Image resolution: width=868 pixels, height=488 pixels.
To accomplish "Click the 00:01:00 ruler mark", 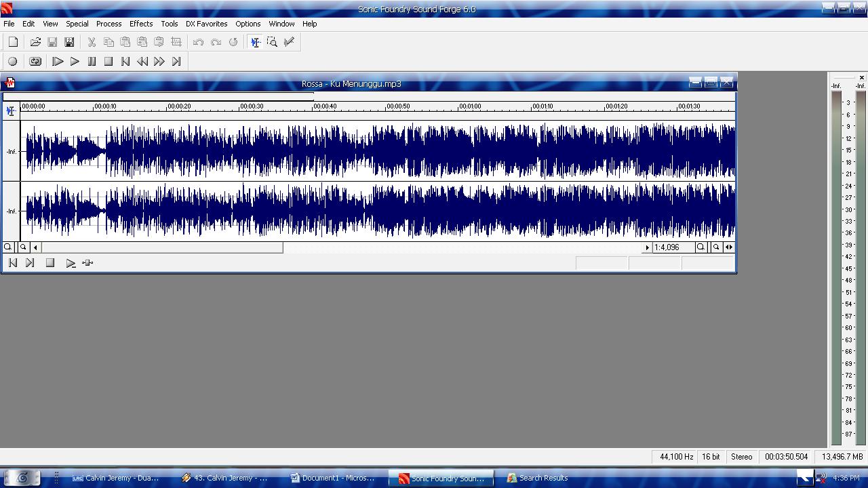I will [470, 106].
